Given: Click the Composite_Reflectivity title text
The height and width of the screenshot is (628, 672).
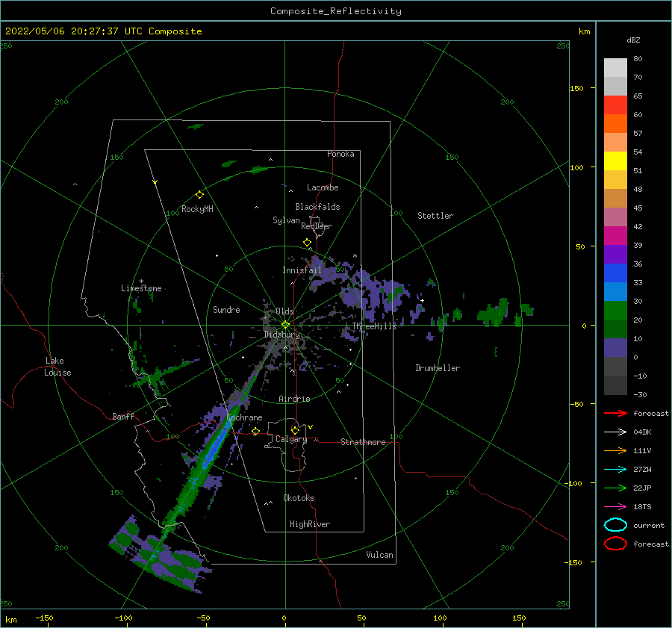Looking at the screenshot, I should (336, 10).
